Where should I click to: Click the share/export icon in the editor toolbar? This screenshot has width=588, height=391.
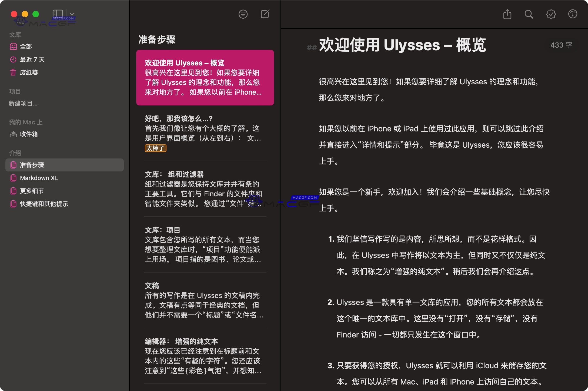point(507,14)
